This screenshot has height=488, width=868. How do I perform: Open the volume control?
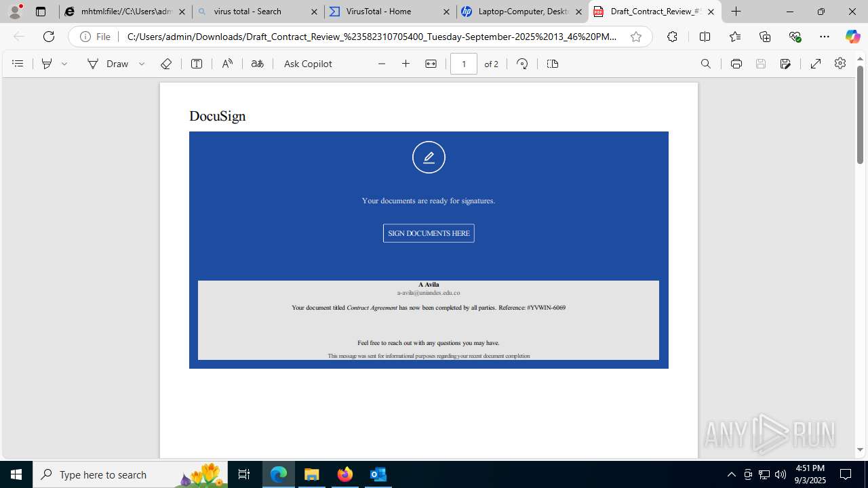(x=781, y=474)
